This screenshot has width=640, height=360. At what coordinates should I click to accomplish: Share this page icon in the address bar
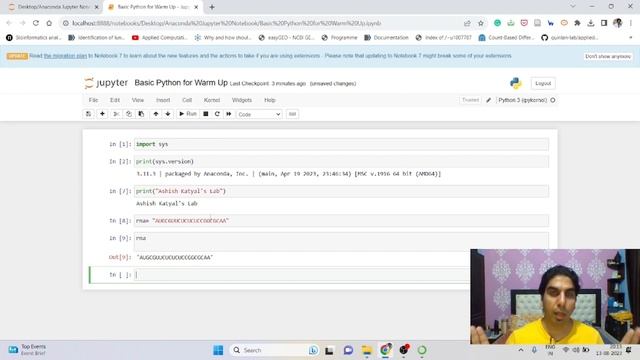point(467,23)
